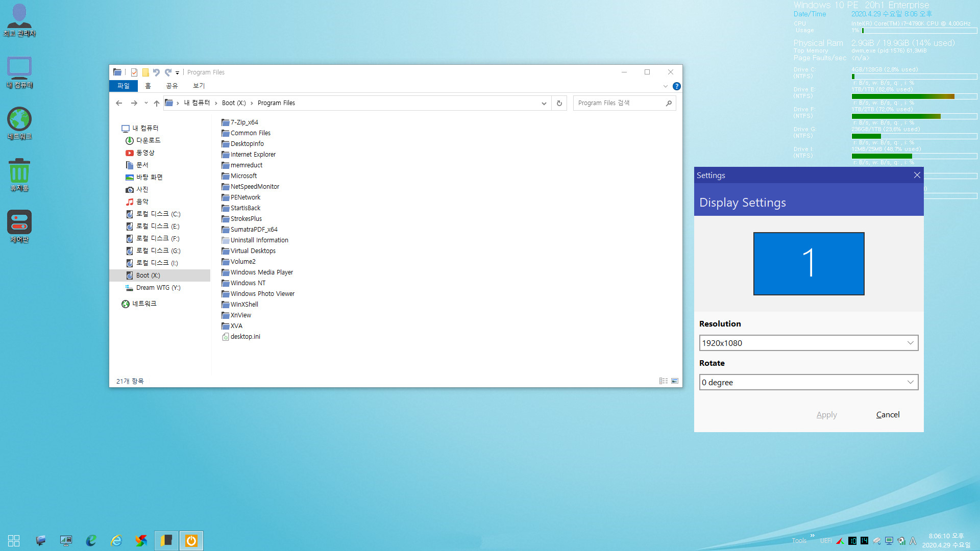Select 로컬 디스크 (C:) in navigation pane
Image resolution: width=980 pixels, height=551 pixels.
(153, 214)
